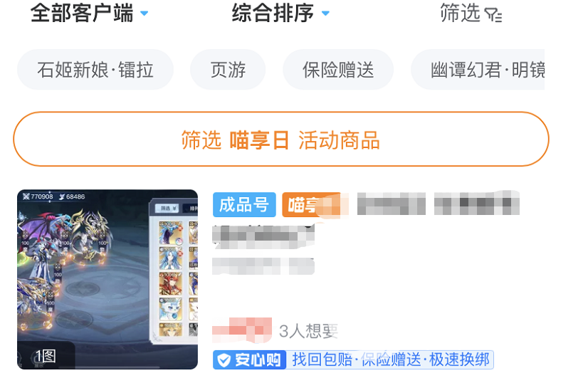Image resolution: width=588 pixels, height=378 pixels.
Task: Select the 幽谭幻君·明镜 filter chip
Action: (478, 70)
